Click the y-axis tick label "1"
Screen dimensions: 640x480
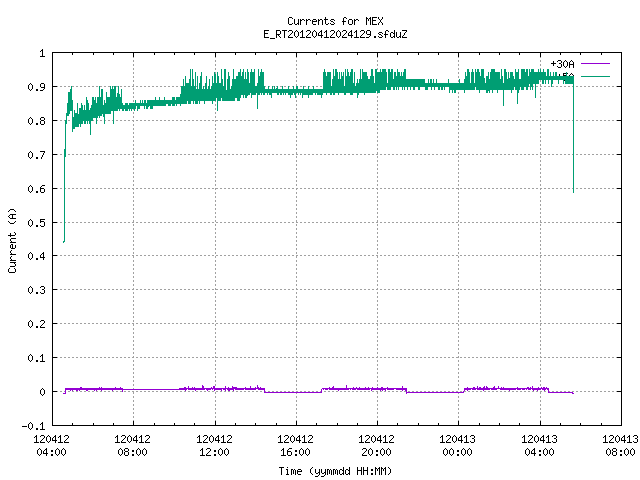(42, 53)
